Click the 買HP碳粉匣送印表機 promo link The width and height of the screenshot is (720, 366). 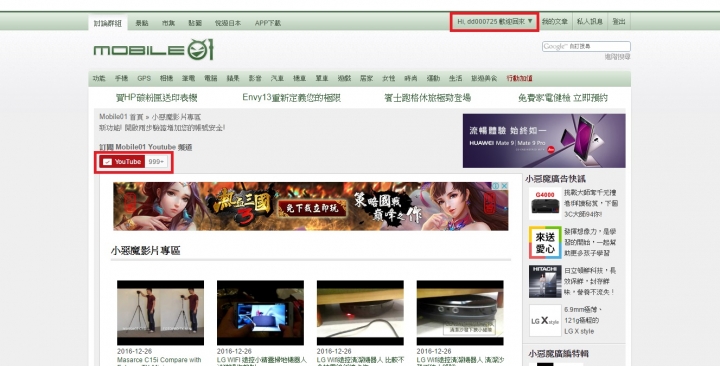click(157, 98)
